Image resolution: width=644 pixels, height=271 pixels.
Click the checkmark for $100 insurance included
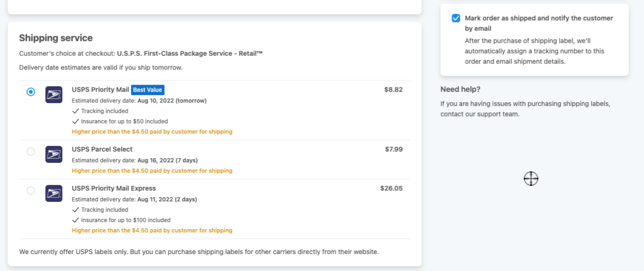75,220
